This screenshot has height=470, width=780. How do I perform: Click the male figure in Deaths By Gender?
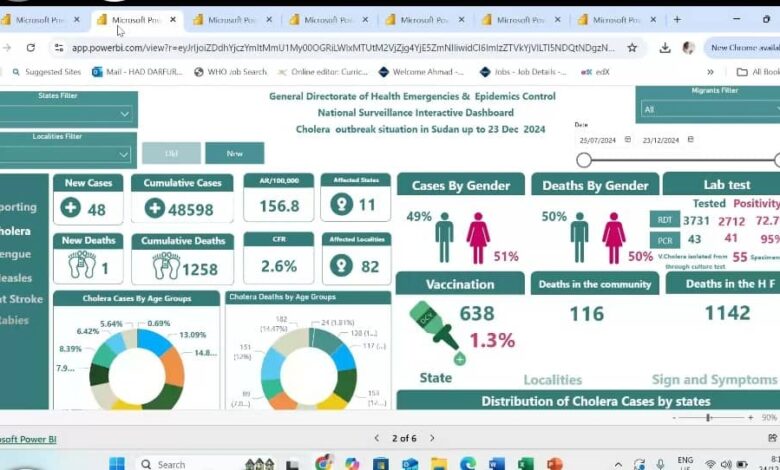(579, 237)
